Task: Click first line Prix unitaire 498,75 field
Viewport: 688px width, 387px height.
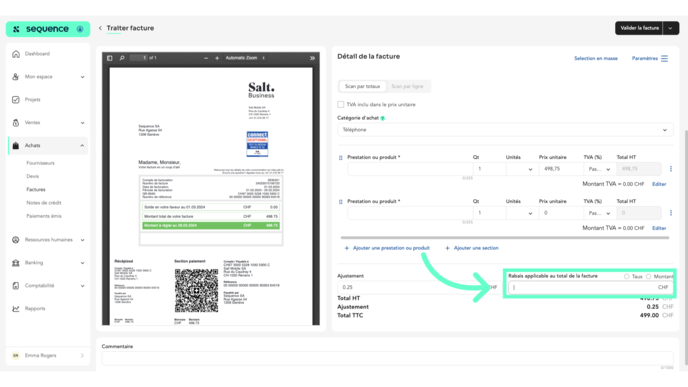Action: 560,169
